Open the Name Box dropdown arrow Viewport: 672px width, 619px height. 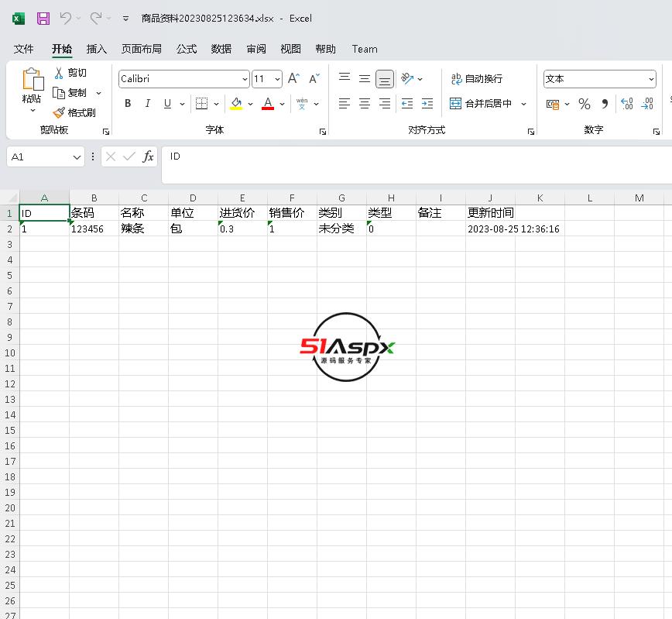(77, 157)
